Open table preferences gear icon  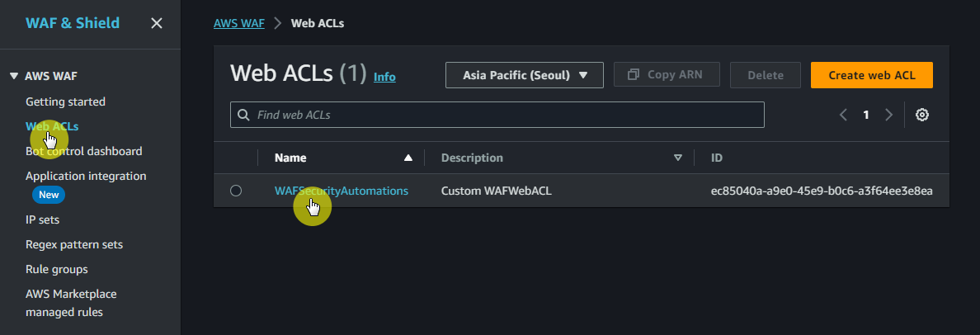922,115
